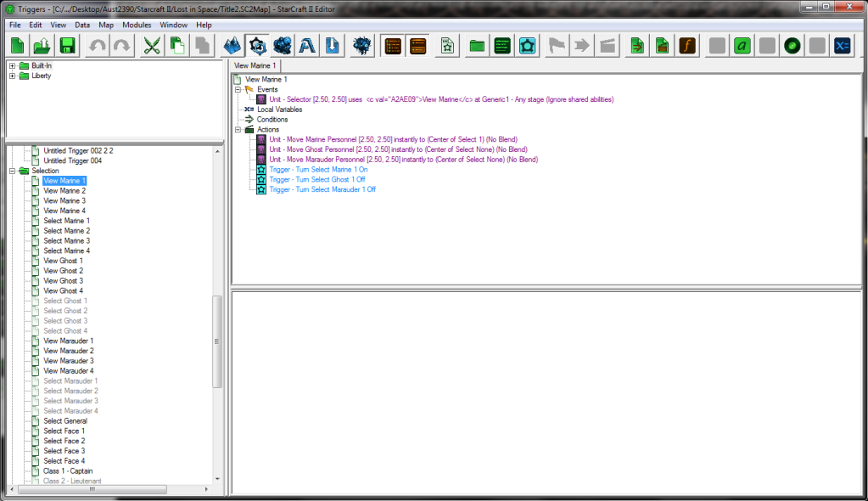Collapse the Selection folder in trigger list
The width and height of the screenshot is (868, 501).
coord(12,171)
